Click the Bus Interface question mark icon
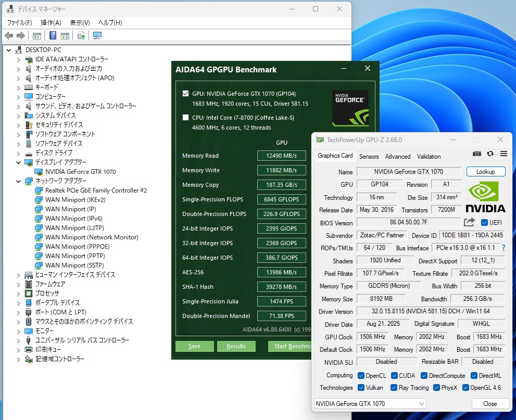The image size is (516, 420). [x=503, y=248]
